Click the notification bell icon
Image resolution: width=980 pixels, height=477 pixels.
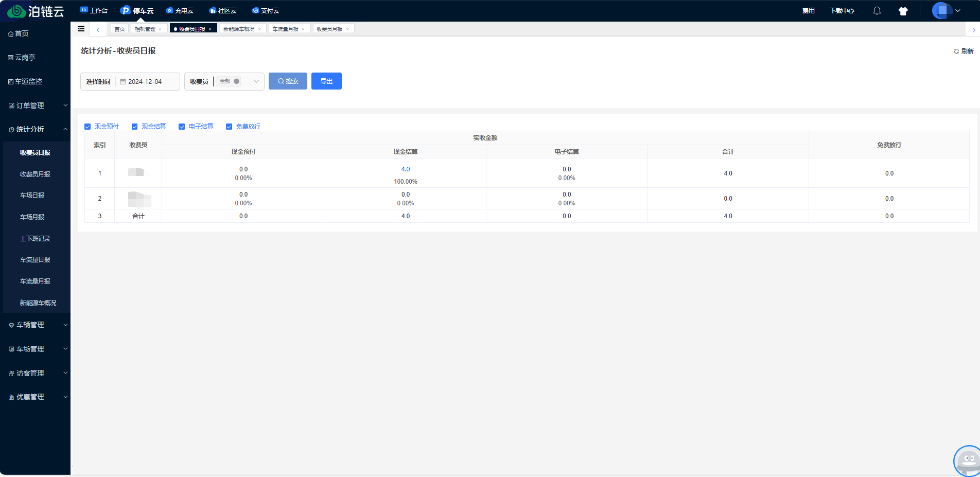(x=877, y=11)
